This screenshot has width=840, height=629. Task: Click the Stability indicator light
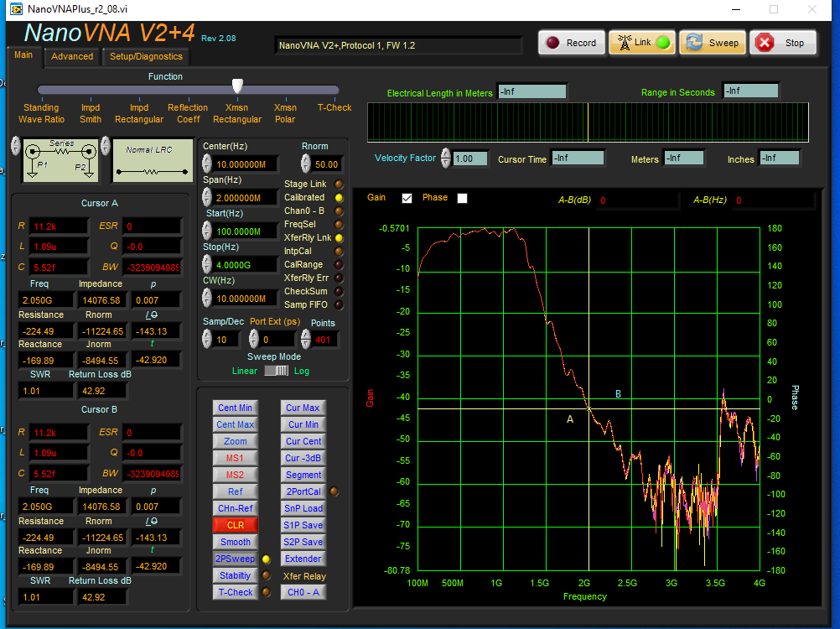click(266, 575)
